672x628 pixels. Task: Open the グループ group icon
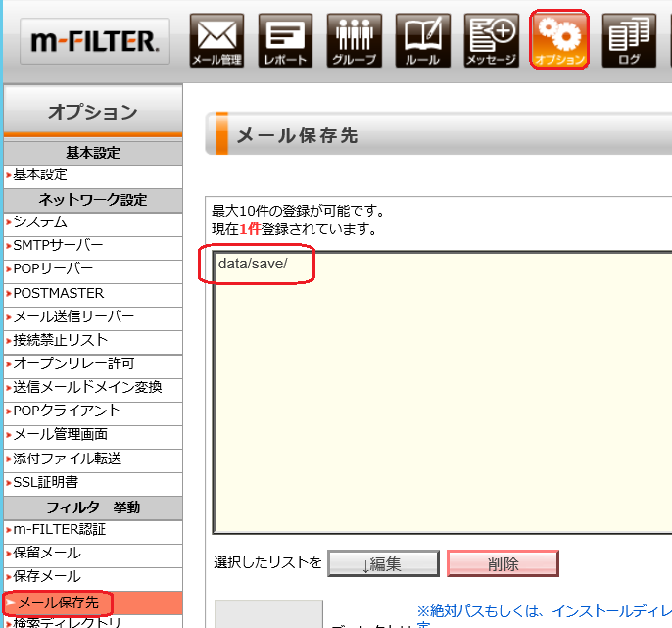(x=354, y=41)
